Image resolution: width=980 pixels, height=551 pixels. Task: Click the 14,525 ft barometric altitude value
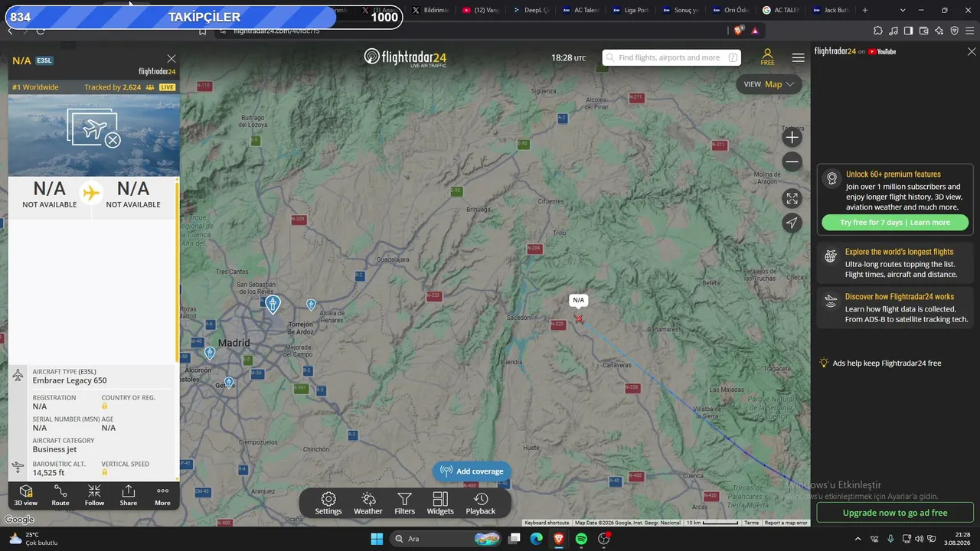pyautogui.click(x=49, y=473)
